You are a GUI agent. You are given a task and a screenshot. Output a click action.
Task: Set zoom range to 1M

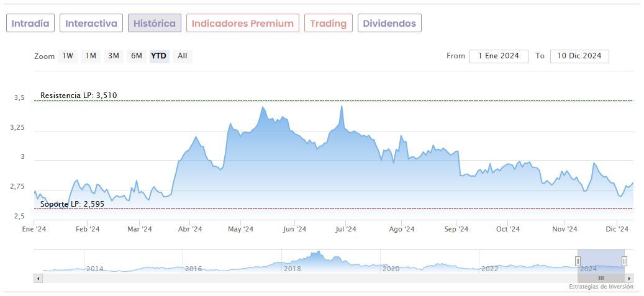click(x=91, y=56)
